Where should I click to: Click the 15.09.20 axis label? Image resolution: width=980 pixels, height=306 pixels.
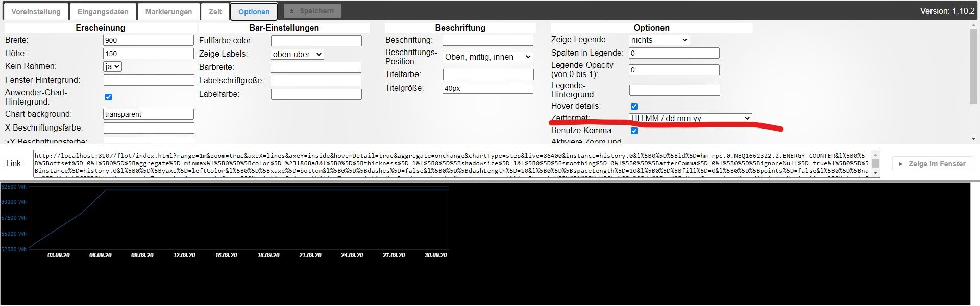[x=226, y=255]
